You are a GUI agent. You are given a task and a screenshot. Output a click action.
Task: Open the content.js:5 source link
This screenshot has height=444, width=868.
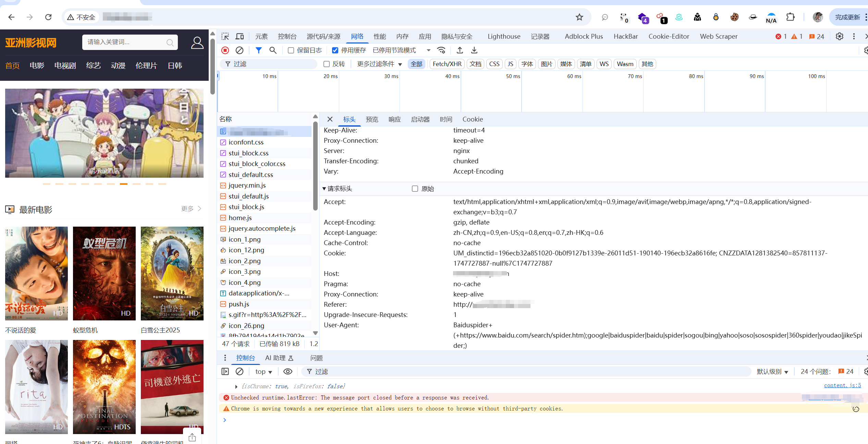tap(842, 385)
